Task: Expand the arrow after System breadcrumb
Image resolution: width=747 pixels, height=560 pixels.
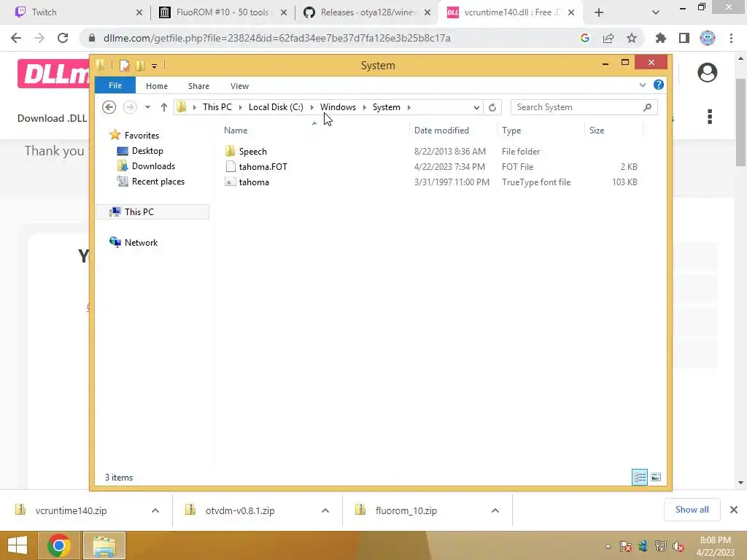Action: pyautogui.click(x=409, y=107)
